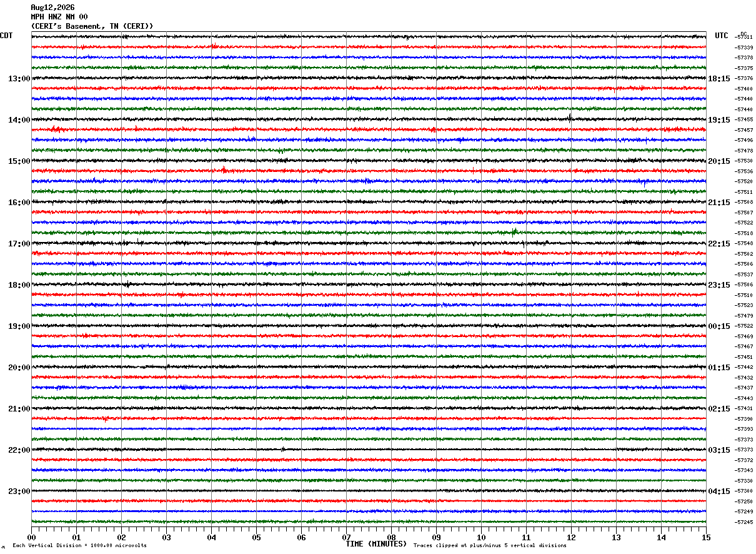Click the 22:00 CDT time label
This screenshot has width=756, height=554.
(x=19, y=450)
